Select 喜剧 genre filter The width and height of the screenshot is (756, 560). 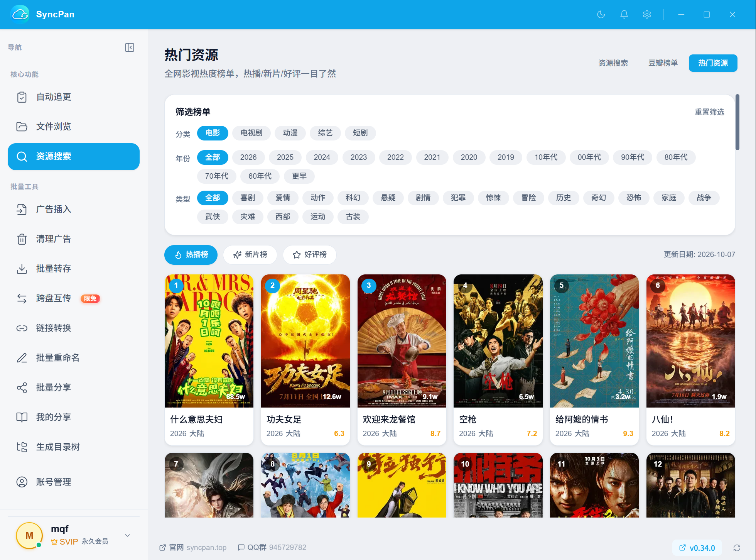click(248, 198)
